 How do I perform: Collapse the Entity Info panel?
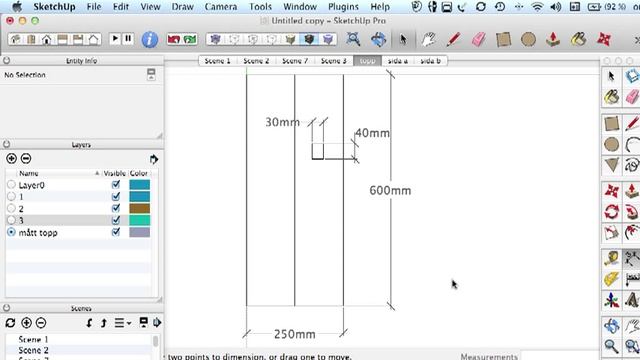[7, 60]
